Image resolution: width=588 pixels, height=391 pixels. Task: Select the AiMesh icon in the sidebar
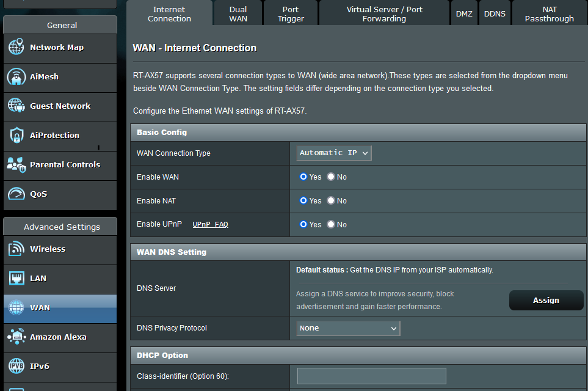coord(16,78)
